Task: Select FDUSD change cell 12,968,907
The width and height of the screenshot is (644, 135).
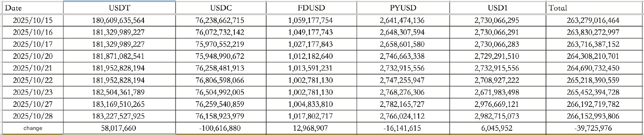Action: tap(311, 128)
